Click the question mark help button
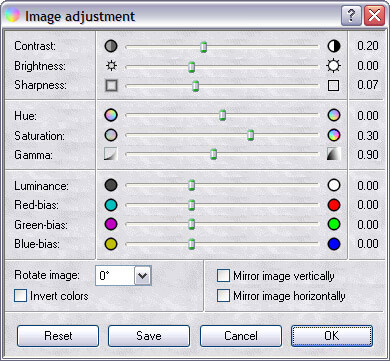The width and height of the screenshot is (390, 361). click(351, 15)
